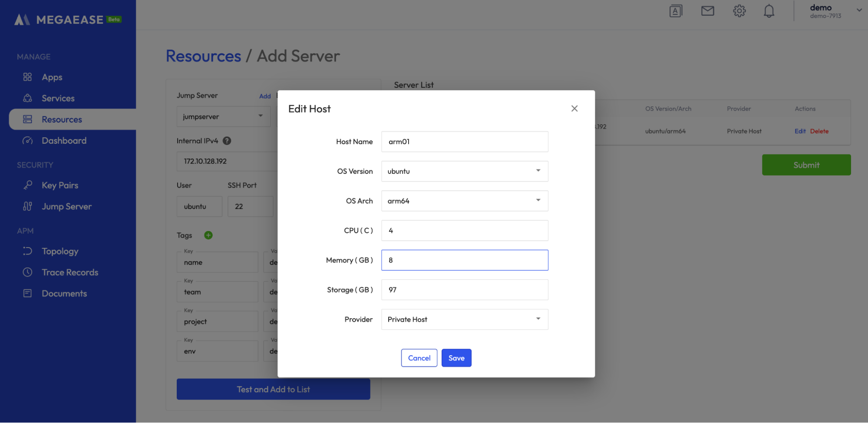Image resolution: width=868 pixels, height=423 pixels.
Task: Open the settings gear icon
Action: coord(739,11)
